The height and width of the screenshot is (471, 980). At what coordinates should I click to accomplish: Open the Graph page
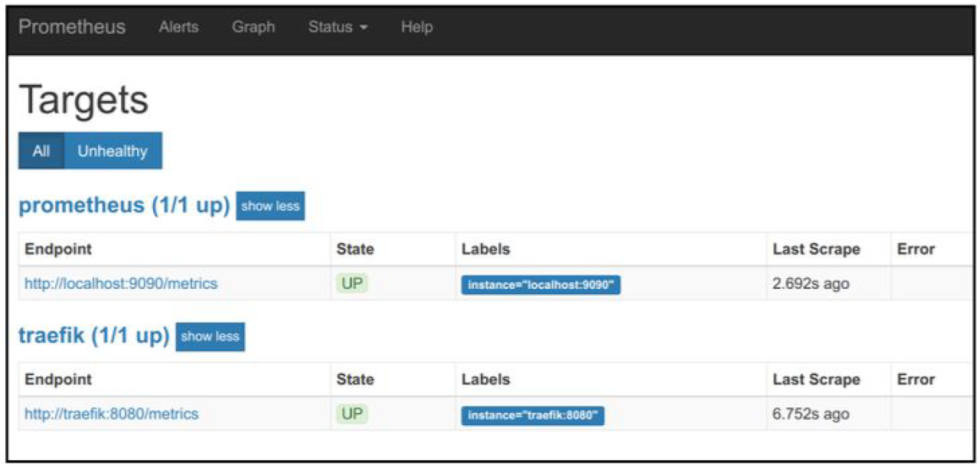[253, 27]
